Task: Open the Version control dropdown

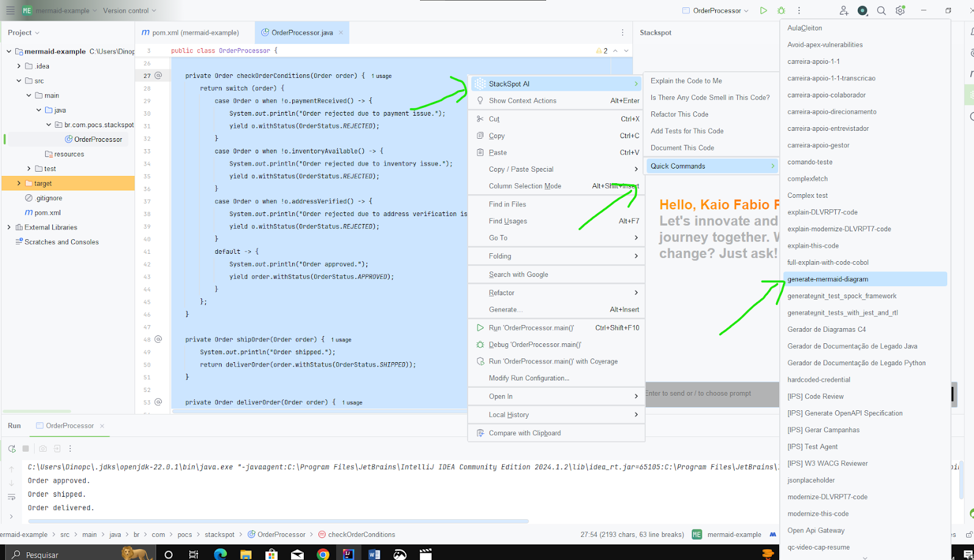Action: point(129,10)
